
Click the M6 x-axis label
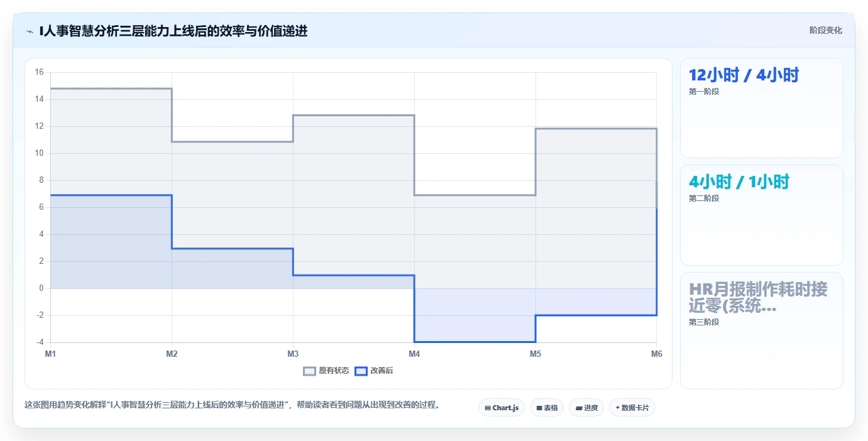tap(657, 354)
